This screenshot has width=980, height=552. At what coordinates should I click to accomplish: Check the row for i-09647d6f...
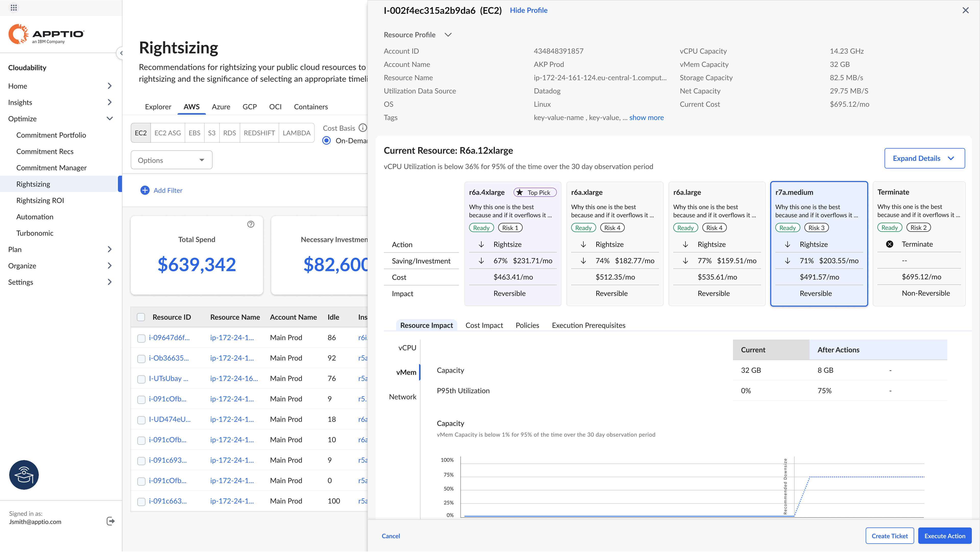coord(141,338)
